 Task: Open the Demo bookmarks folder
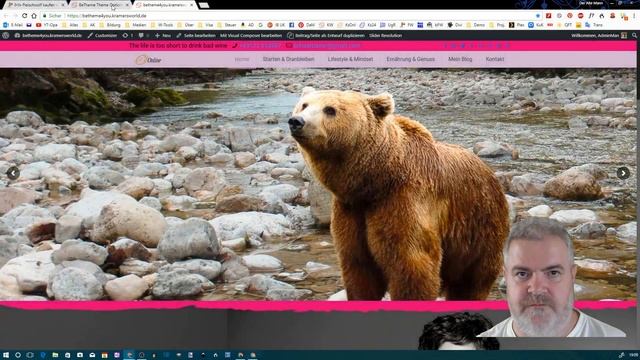tap(476, 25)
